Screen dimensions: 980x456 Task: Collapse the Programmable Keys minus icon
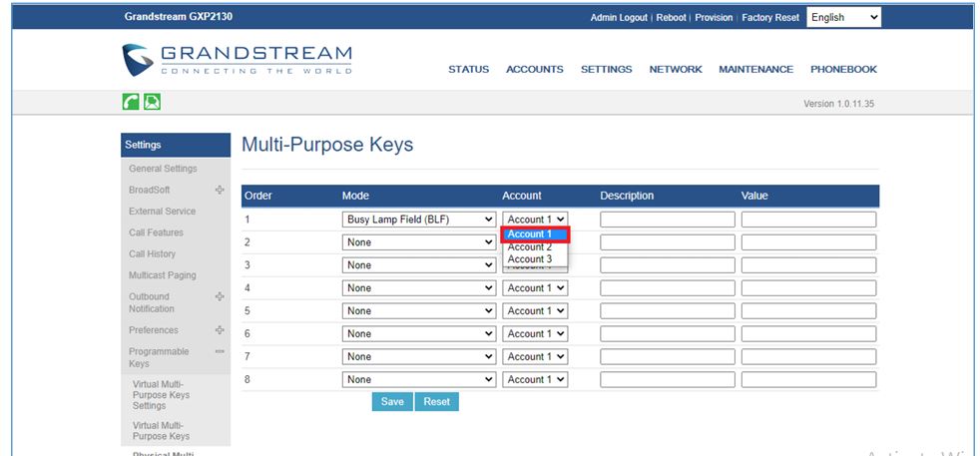tap(220, 352)
